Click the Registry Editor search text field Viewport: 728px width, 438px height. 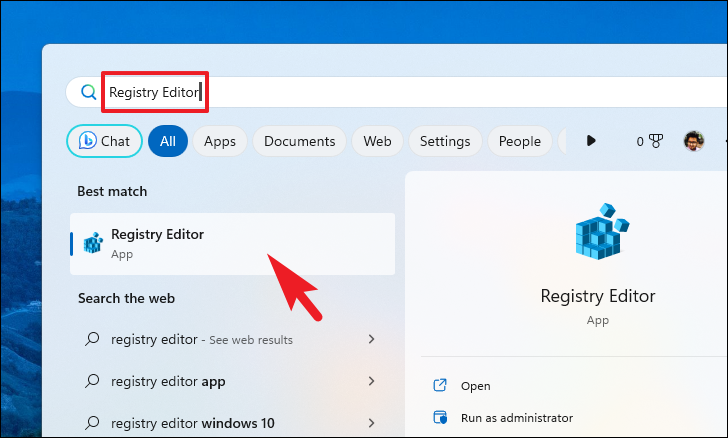(x=396, y=92)
